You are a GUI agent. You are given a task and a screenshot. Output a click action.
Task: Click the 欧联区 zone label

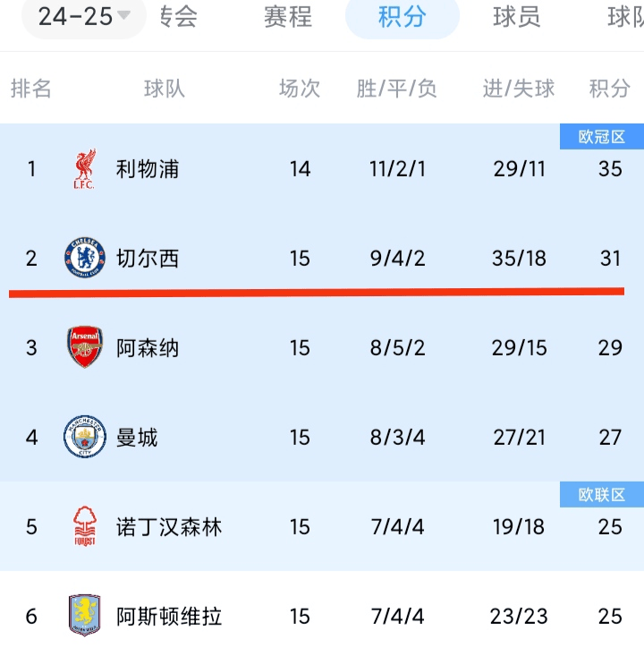coord(601,494)
